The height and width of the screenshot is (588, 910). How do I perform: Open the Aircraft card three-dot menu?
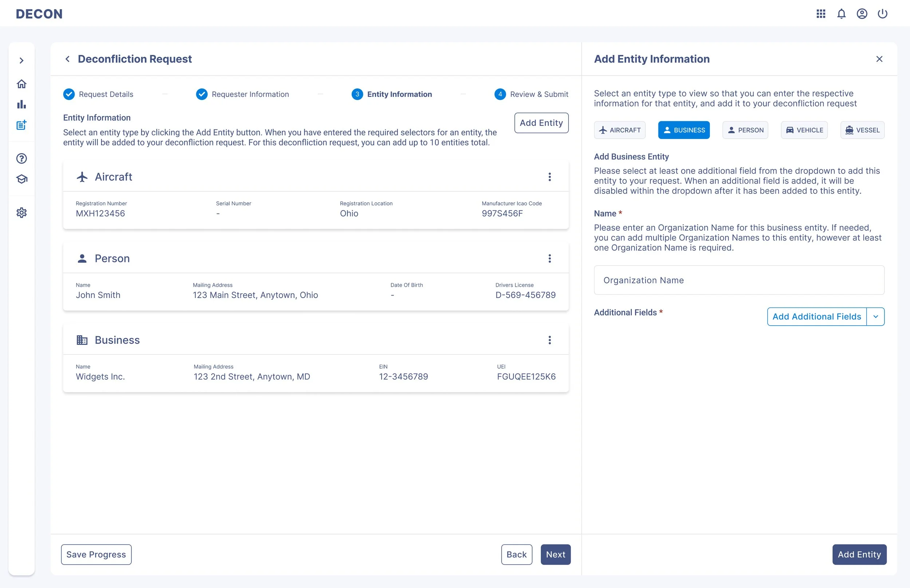550,177
